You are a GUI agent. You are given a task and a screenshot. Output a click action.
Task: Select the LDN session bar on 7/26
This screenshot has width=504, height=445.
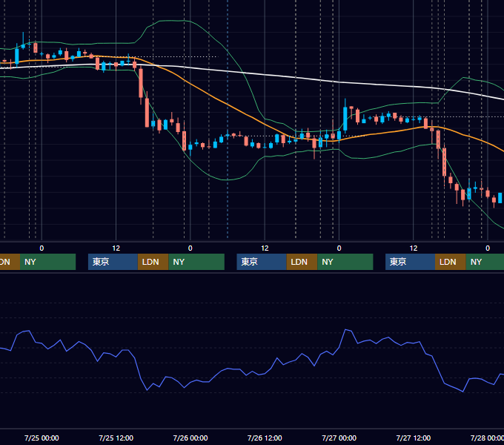302,262
